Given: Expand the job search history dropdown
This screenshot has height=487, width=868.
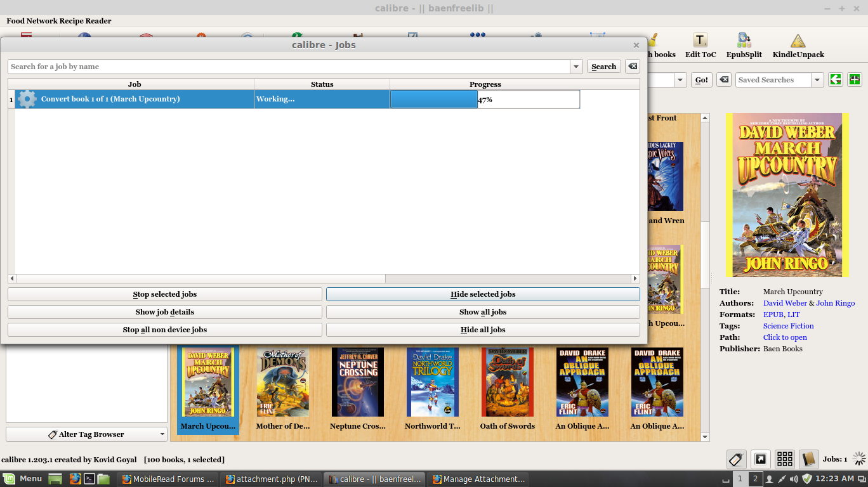Looking at the screenshot, I should tap(576, 67).
